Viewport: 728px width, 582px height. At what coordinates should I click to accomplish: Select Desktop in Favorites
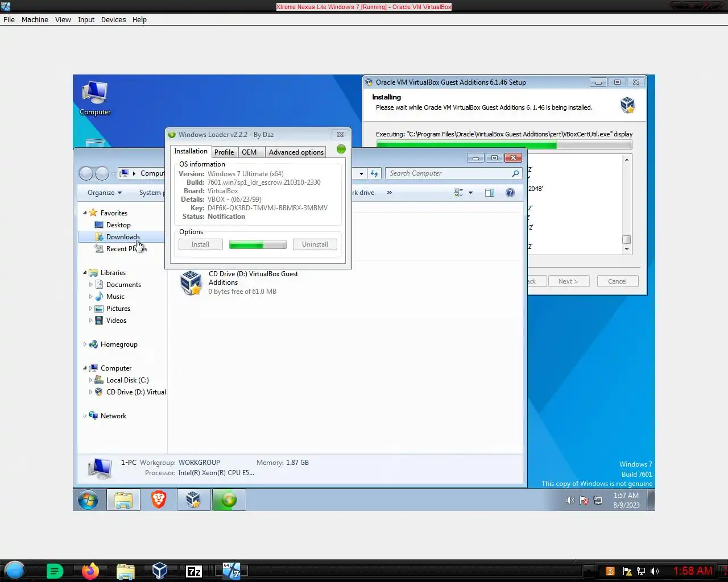pyautogui.click(x=118, y=225)
